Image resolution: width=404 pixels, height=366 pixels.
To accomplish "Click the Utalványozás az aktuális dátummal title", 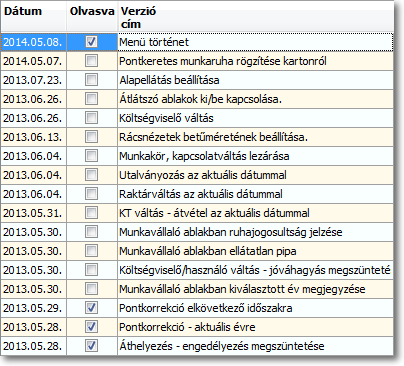I will (x=255, y=175).
